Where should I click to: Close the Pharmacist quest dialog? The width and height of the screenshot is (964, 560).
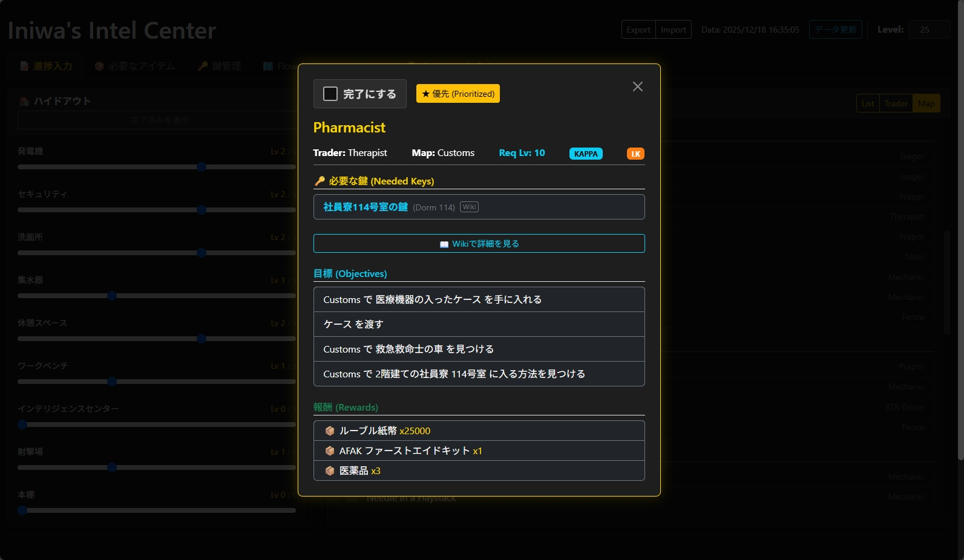pos(637,86)
